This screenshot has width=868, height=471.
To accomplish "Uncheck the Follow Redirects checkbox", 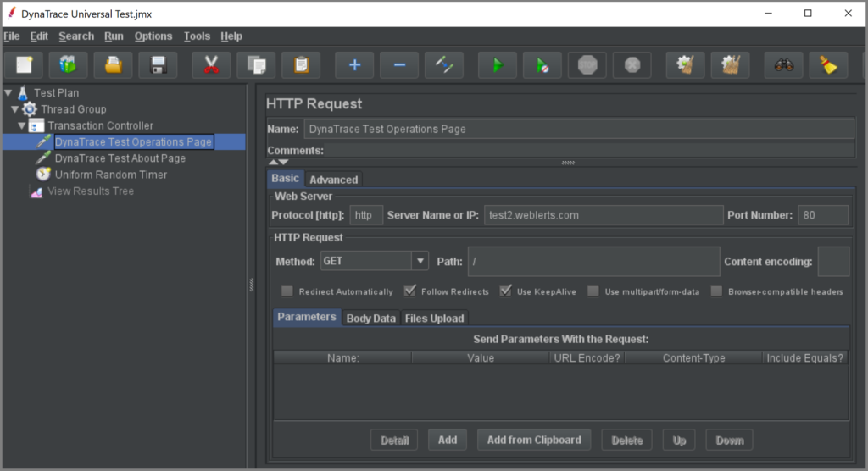I will (410, 291).
